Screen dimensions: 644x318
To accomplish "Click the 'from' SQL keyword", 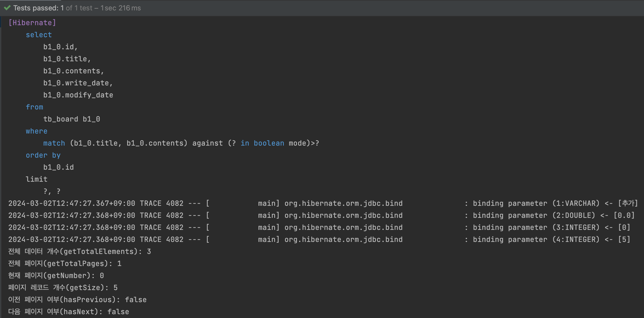I will [34, 107].
